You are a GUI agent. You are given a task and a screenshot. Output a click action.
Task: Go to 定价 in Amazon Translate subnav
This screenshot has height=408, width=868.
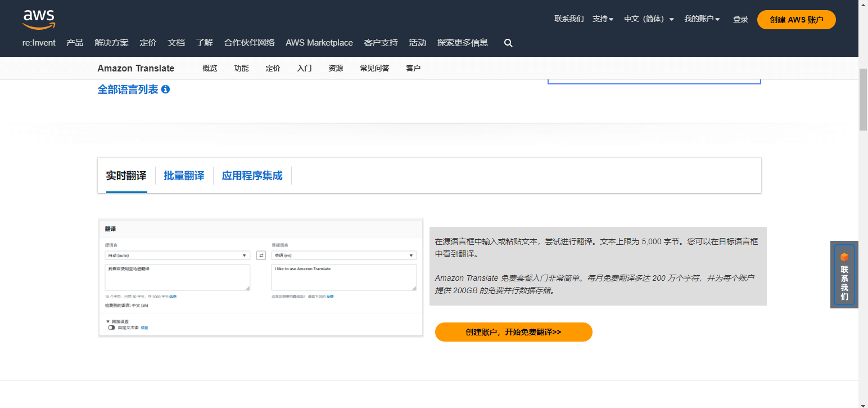coord(273,68)
